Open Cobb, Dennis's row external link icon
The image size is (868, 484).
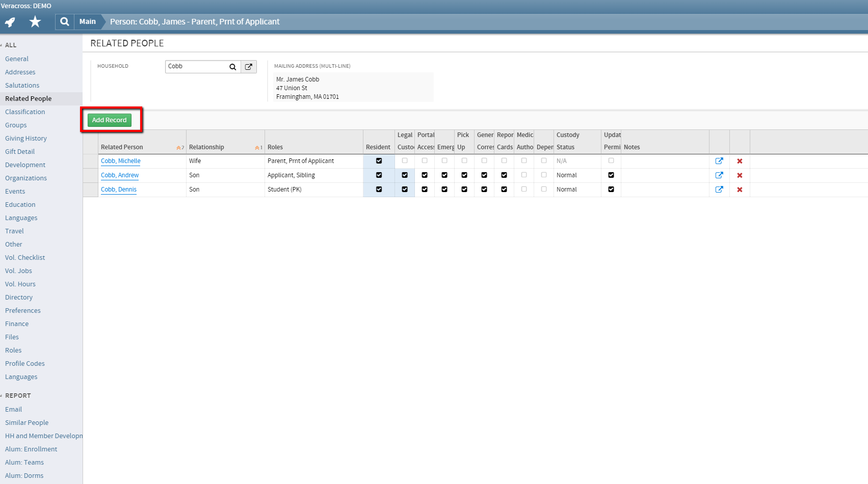pyautogui.click(x=719, y=189)
